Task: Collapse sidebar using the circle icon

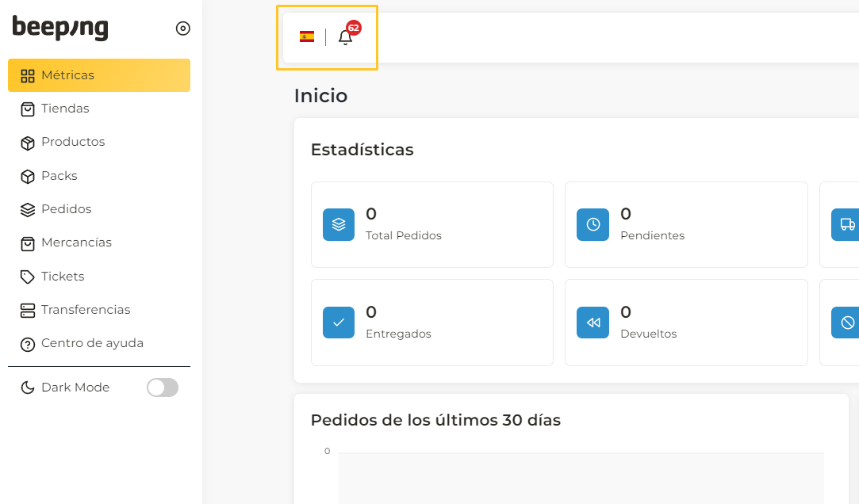Action: coord(182,29)
